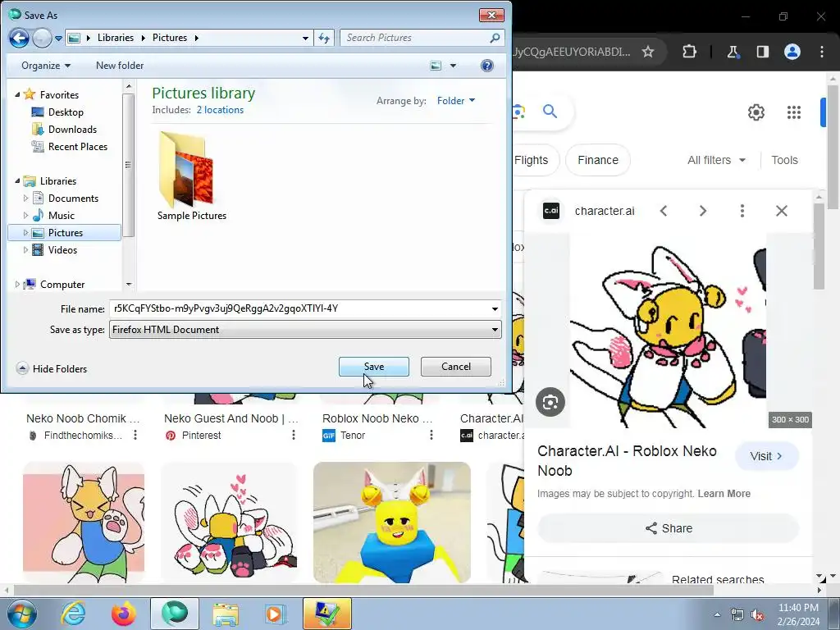840x630 pixels.
Task: Select the Finance filter chip
Action: click(x=598, y=160)
